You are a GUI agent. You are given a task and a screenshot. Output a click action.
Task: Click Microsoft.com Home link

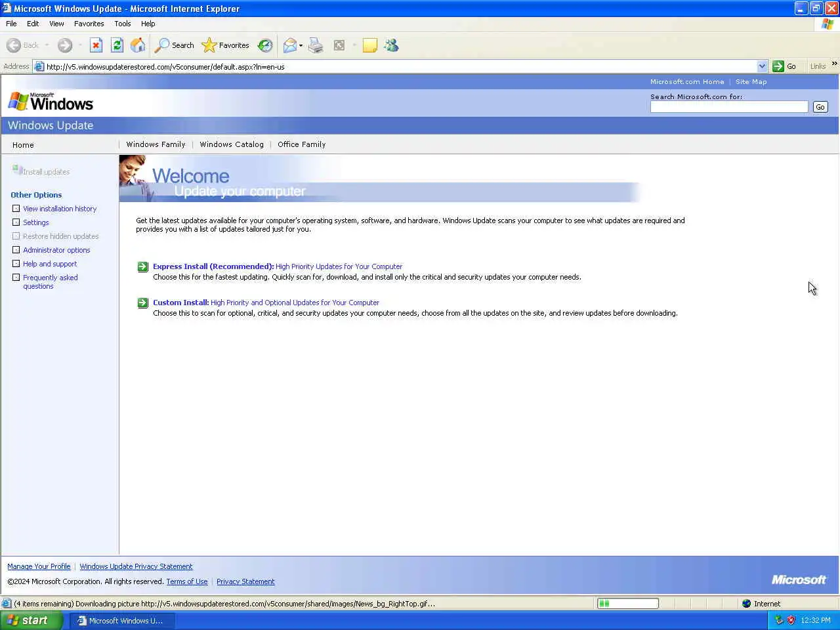pyautogui.click(x=687, y=82)
